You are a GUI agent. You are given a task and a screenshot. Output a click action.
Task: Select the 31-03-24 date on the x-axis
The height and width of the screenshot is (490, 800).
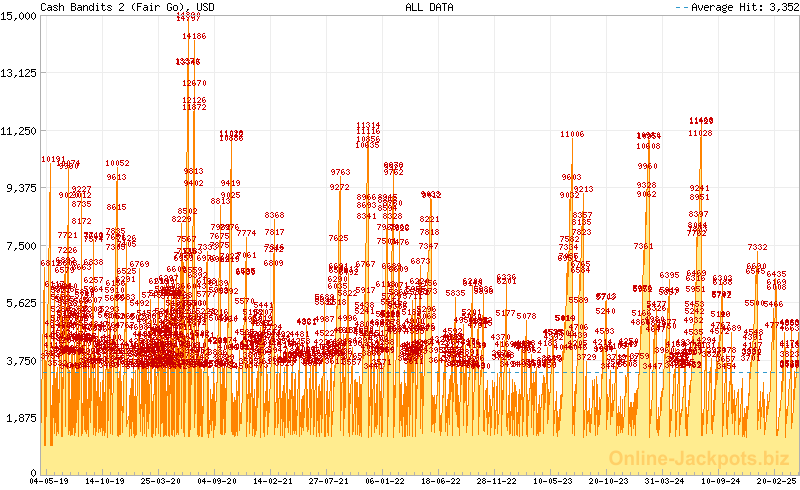click(x=665, y=481)
